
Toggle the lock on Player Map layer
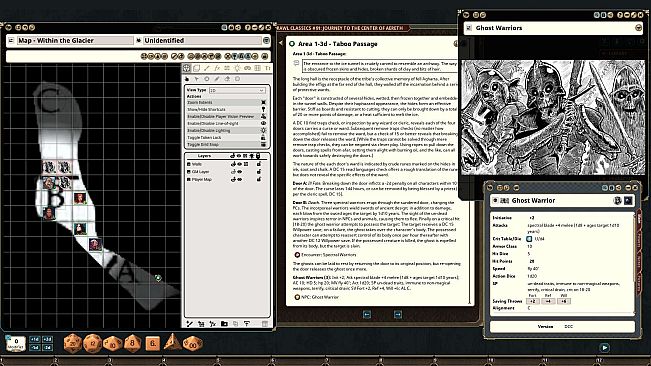coord(259,179)
